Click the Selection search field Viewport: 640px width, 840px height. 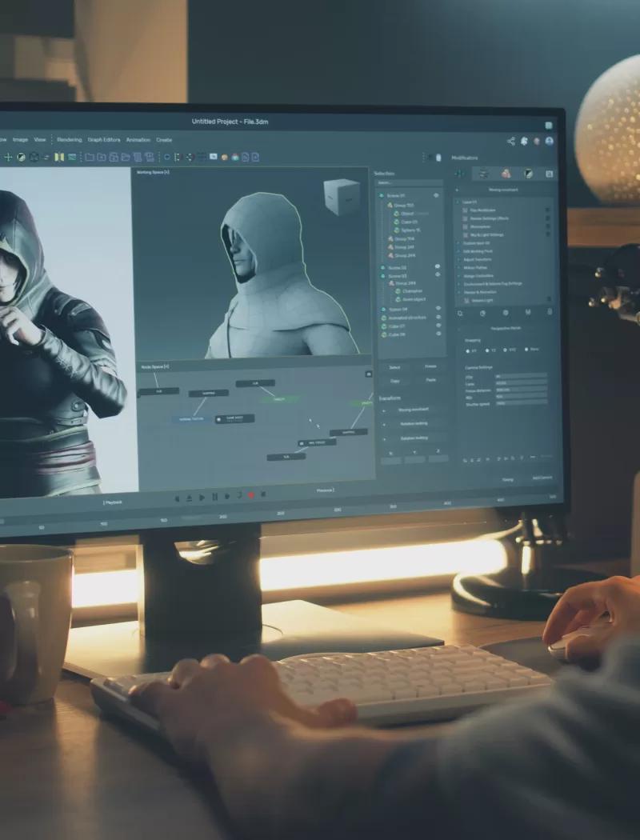[x=409, y=182]
